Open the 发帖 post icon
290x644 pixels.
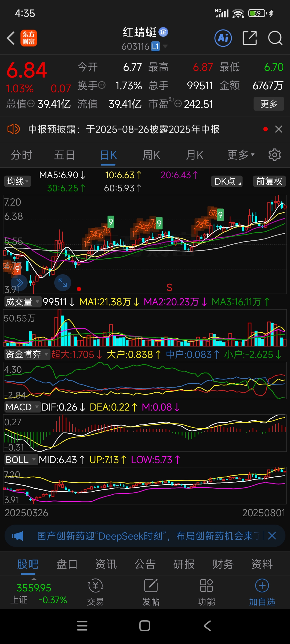click(x=151, y=592)
